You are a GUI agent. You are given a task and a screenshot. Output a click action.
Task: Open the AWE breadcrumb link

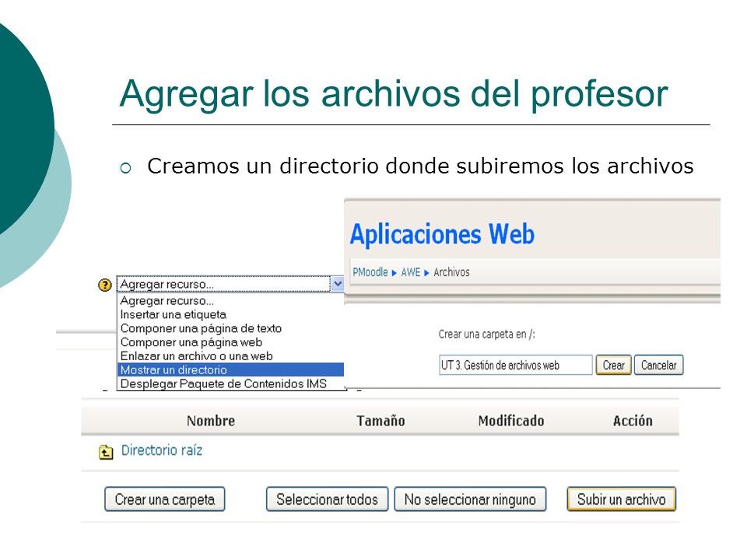411,272
